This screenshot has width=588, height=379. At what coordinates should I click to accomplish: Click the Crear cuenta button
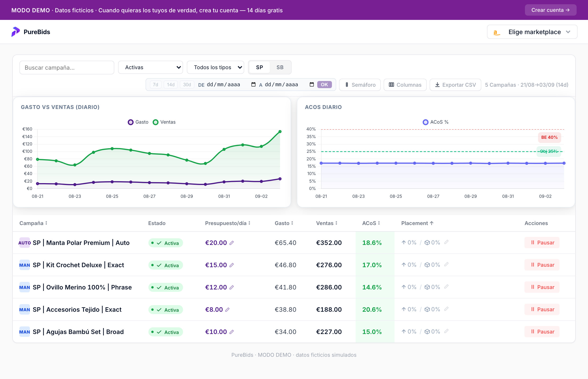pyautogui.click(x=551, y=10)
